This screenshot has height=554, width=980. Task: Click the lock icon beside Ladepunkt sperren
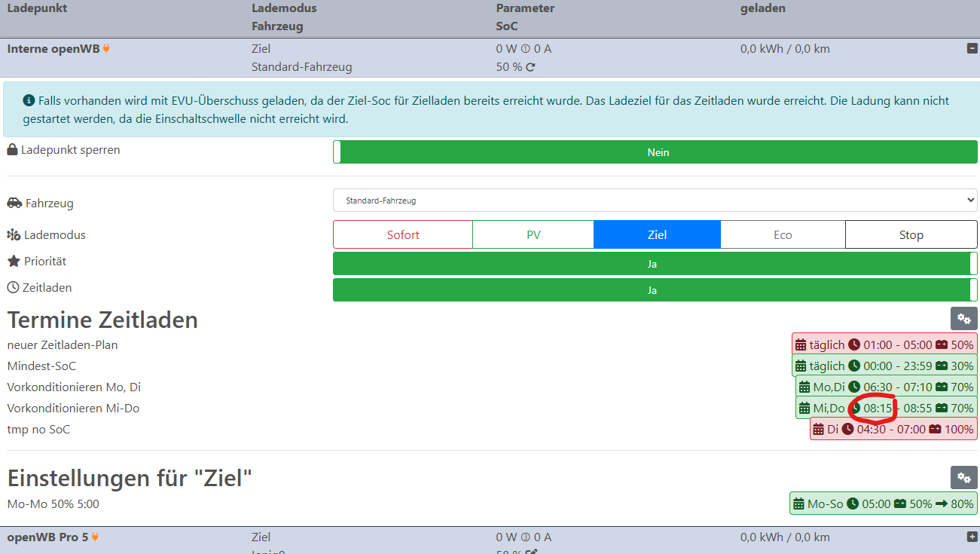pyautogui.click(x=12, y=148)
